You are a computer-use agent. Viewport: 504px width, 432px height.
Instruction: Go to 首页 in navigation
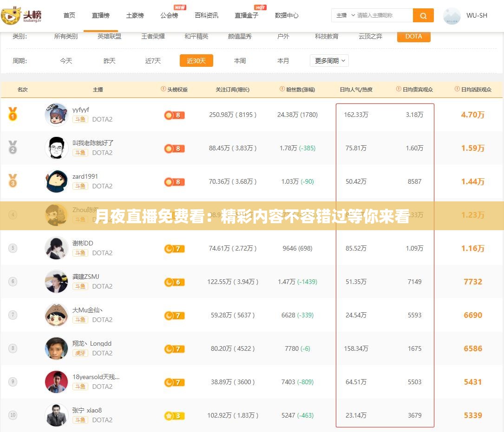click(69, 15)
